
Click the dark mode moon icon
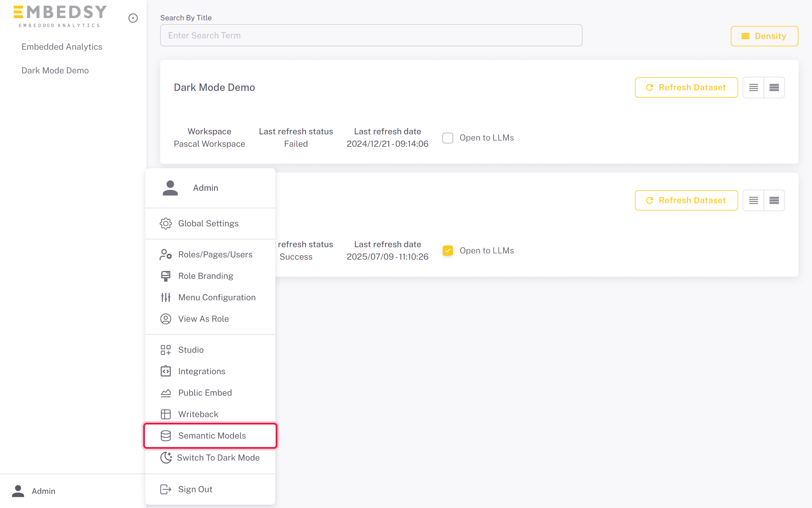point(166,457)
